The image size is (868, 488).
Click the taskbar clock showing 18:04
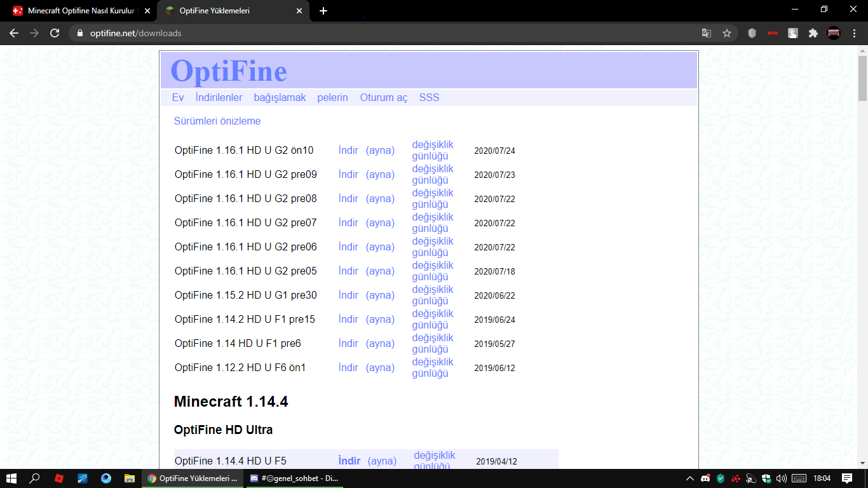(x=822, y=478)
